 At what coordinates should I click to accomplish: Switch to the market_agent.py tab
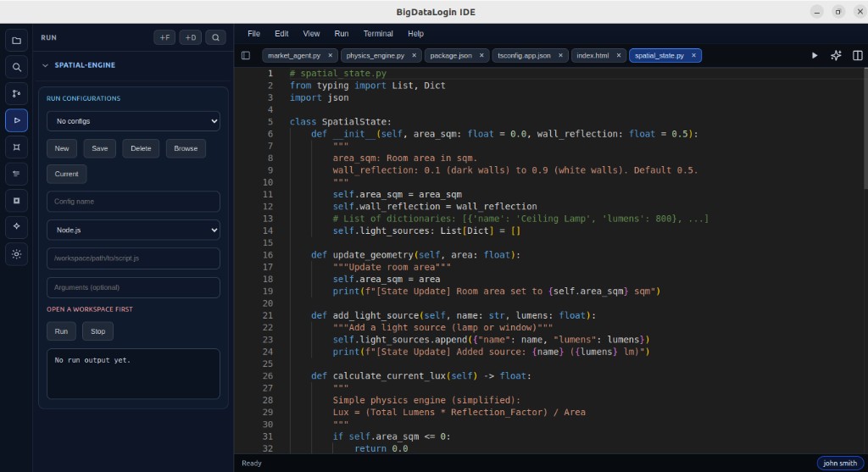coord(294,55)
